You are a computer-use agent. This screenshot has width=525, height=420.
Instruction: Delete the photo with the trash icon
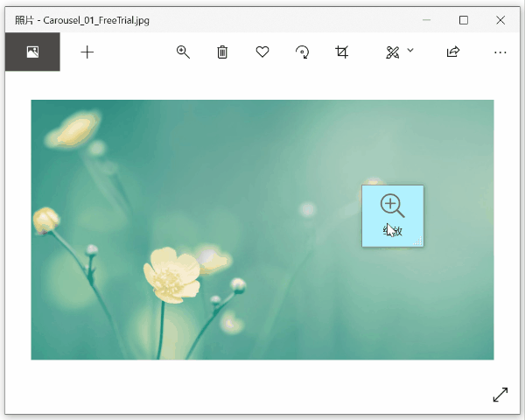tap(222, 52)
